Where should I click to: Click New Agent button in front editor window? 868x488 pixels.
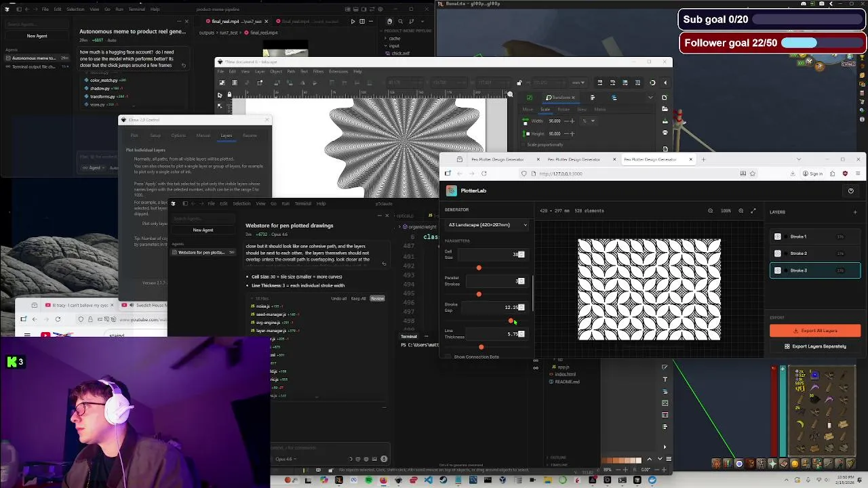(x=203, y=230)
